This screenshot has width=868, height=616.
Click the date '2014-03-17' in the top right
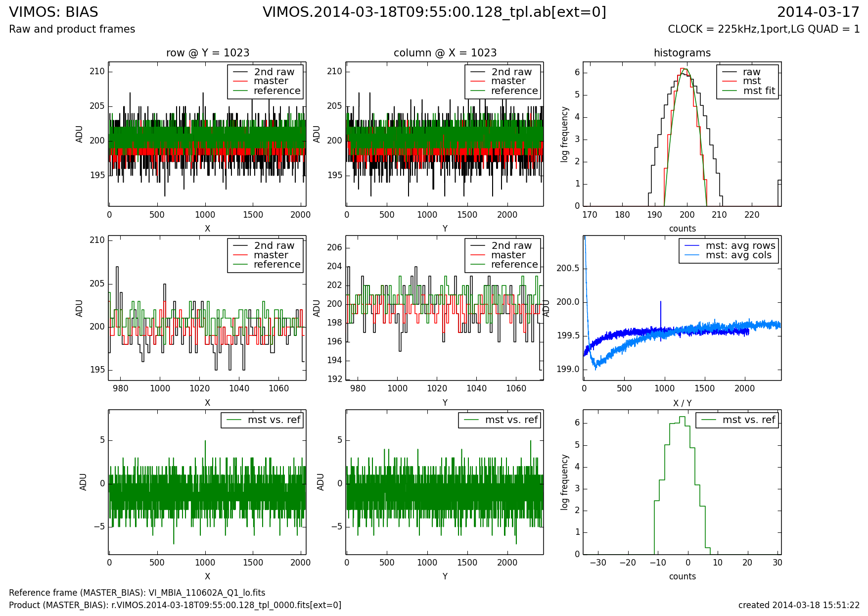(x=818, y=12)
